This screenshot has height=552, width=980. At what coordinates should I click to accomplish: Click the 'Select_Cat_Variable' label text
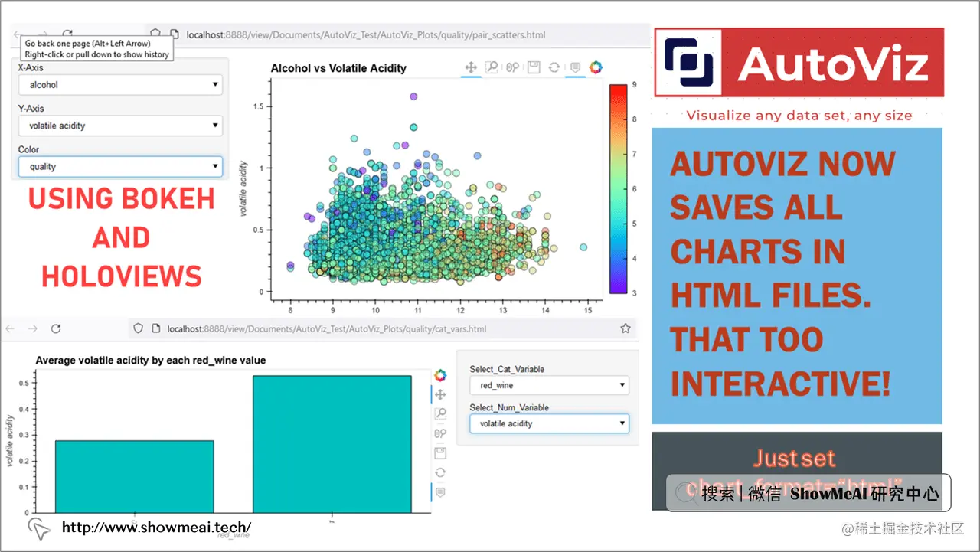tap(507, 369)
